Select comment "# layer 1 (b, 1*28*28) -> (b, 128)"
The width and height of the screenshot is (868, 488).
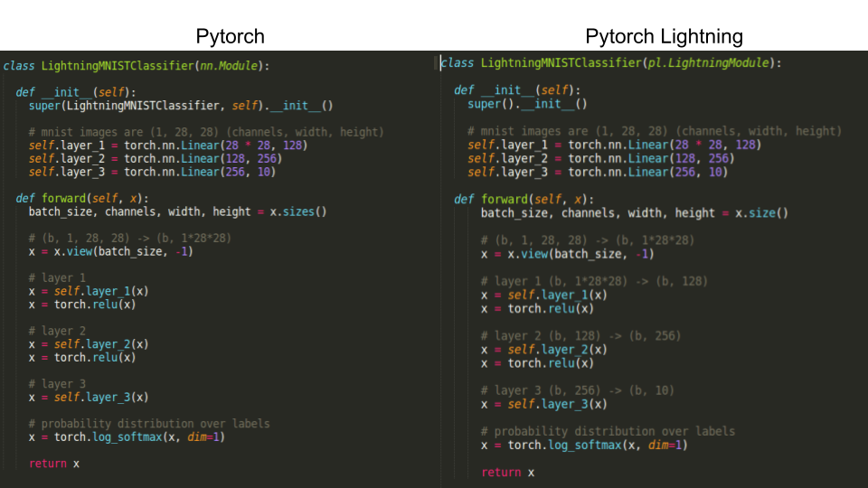(594, 281)
